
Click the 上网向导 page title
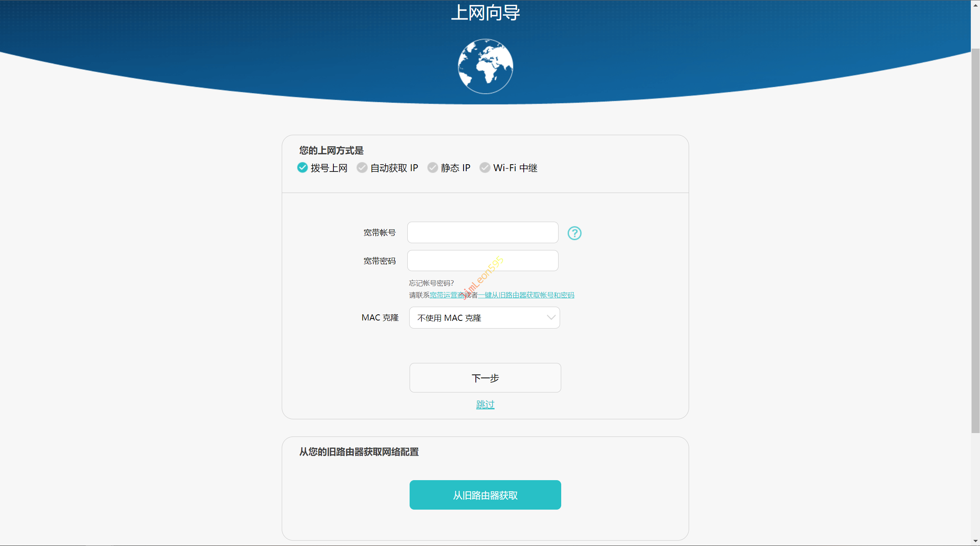click(485, 13)
